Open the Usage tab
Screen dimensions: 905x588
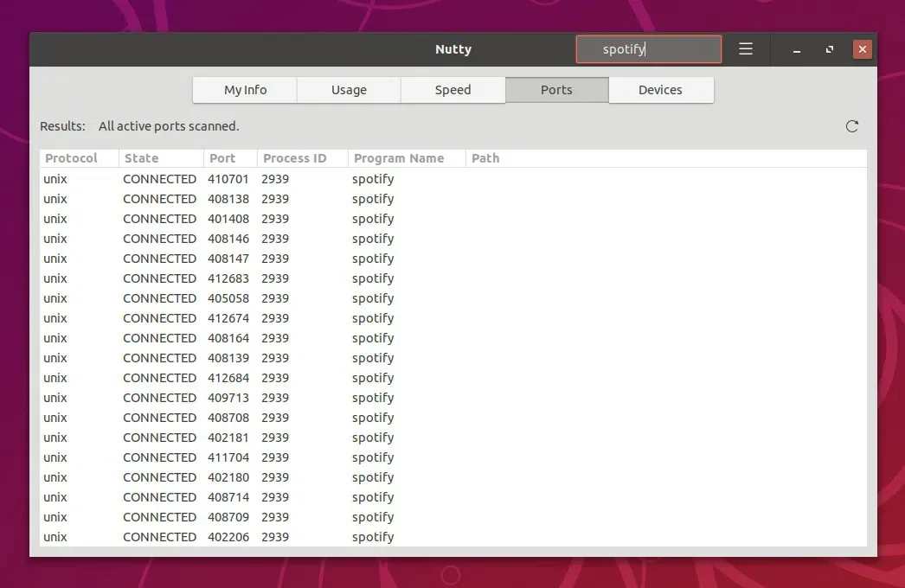(348, 89)
